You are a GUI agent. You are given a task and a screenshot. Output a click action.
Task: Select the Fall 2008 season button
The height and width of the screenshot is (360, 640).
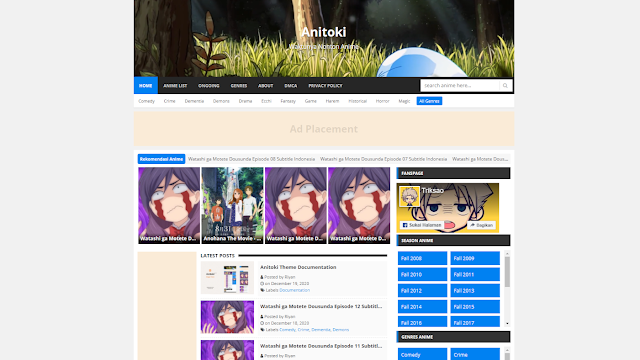[422, 258]
